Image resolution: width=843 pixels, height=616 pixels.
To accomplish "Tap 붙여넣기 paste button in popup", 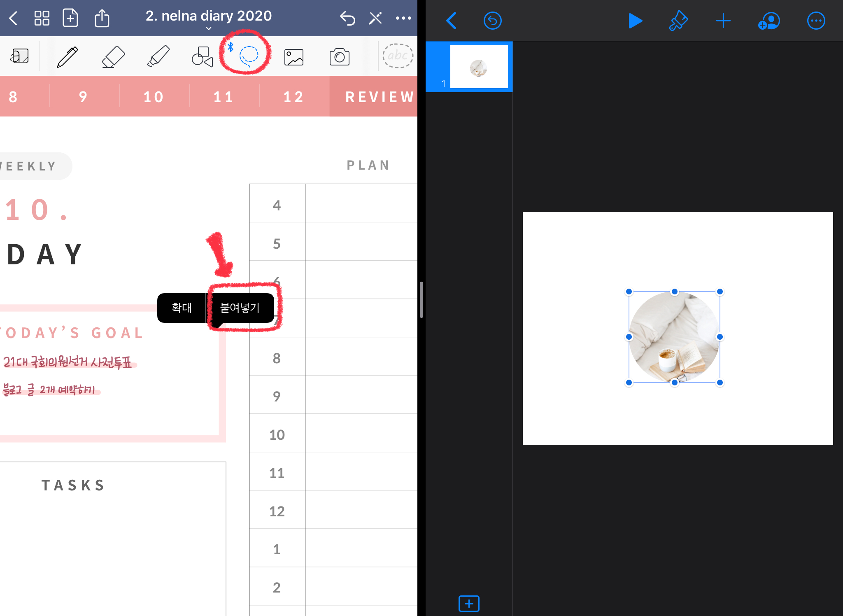I will pos(240,308).
